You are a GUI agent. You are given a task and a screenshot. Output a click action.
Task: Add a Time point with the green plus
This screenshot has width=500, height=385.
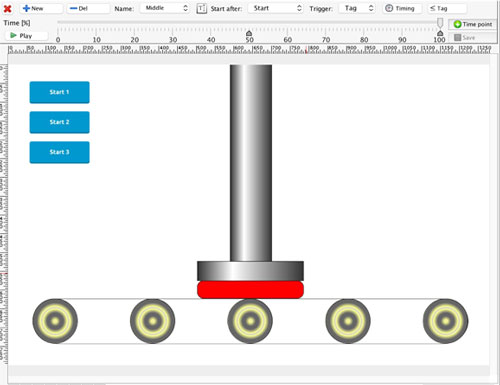tap(473, 24)
